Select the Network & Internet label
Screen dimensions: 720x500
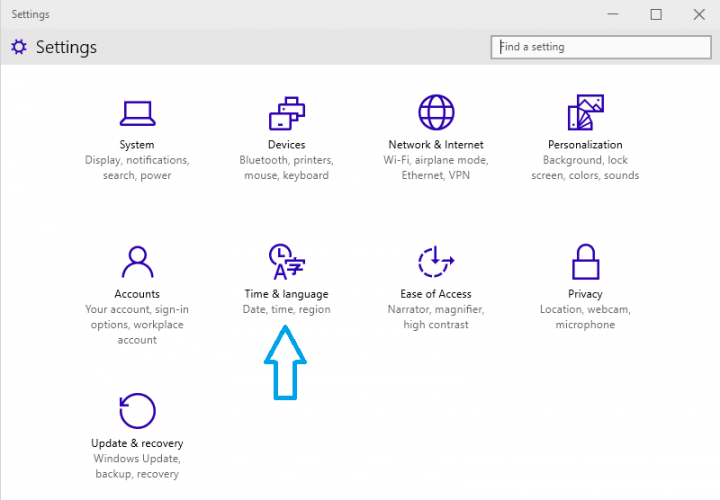tap(436, 145)
